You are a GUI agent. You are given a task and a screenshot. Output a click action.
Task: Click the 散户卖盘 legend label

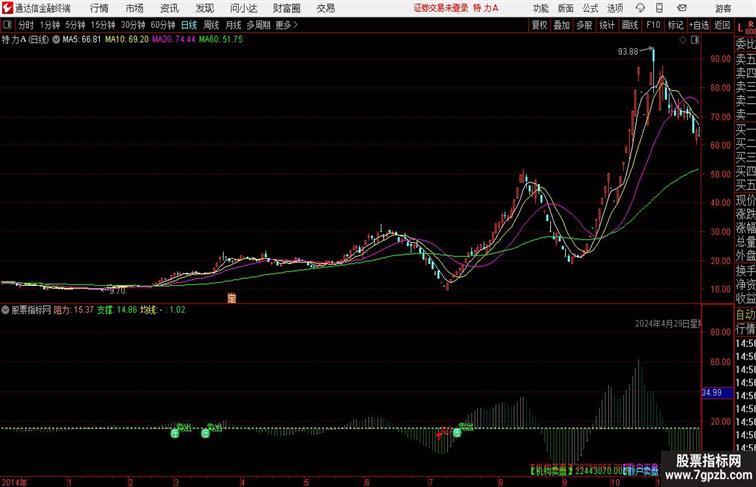(641, 470)
